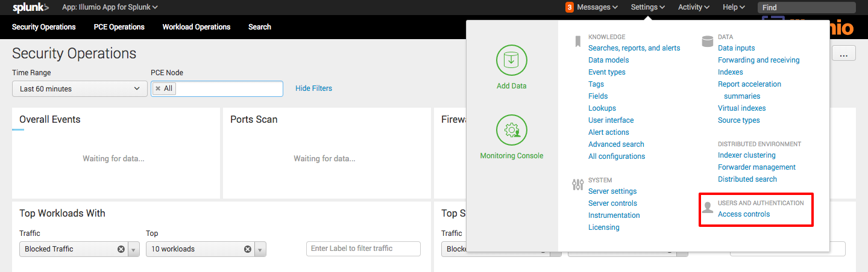Switch to the PCE Operations tab
Viewport: 868px width, 272px height.
(119, 27)
